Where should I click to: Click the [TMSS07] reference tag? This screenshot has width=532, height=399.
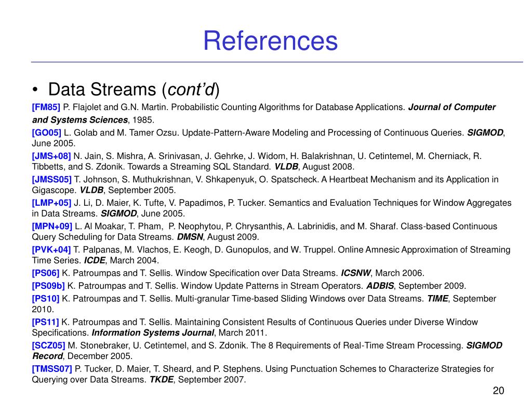click(x=52, y=369)
